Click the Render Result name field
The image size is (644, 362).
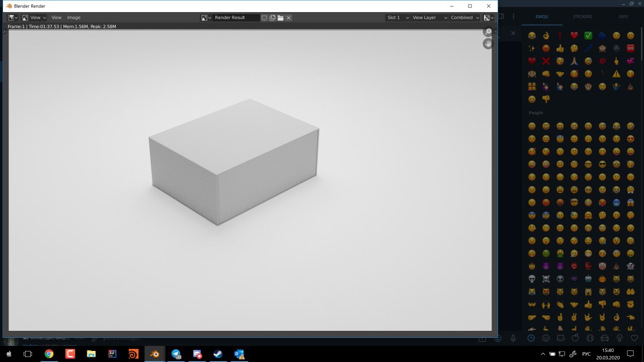[x=235, y=18]
